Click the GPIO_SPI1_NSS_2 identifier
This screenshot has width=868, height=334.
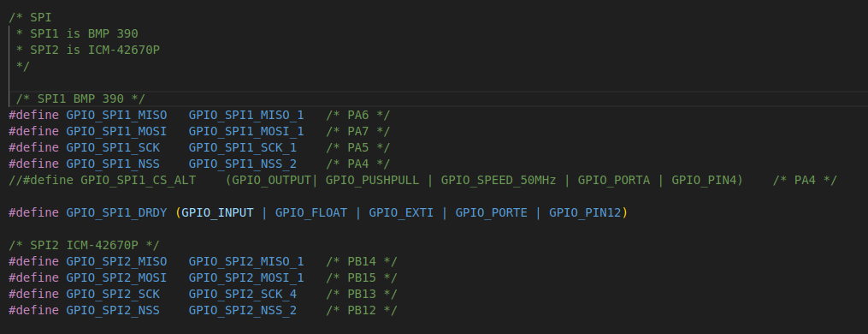click(x=243, y=164)
